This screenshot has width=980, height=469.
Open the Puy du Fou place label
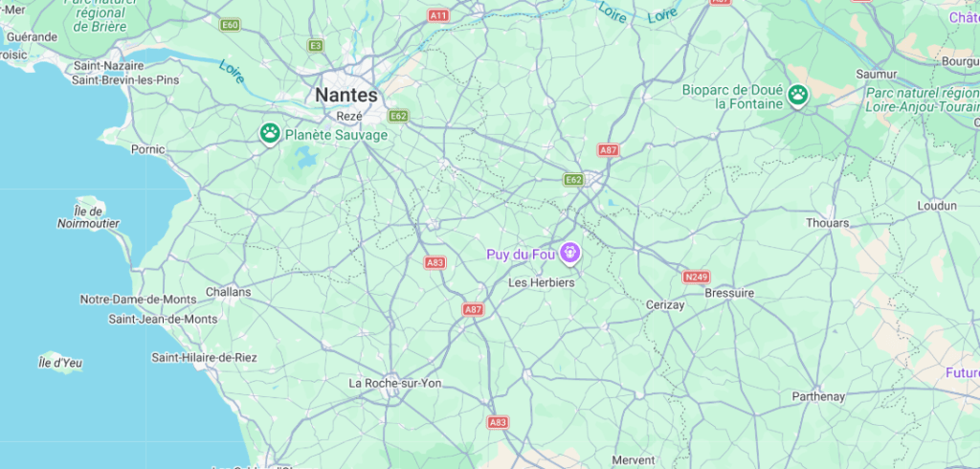522,255
